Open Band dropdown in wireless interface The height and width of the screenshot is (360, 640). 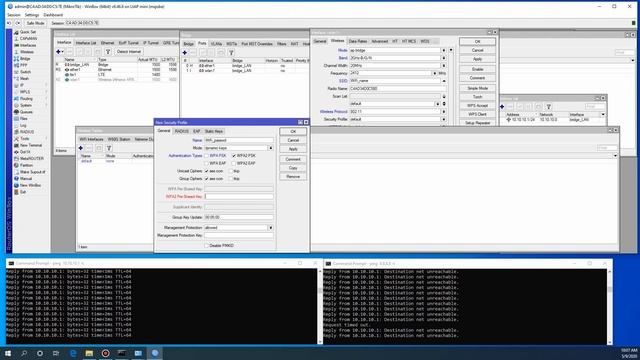[x=444, y=58]
